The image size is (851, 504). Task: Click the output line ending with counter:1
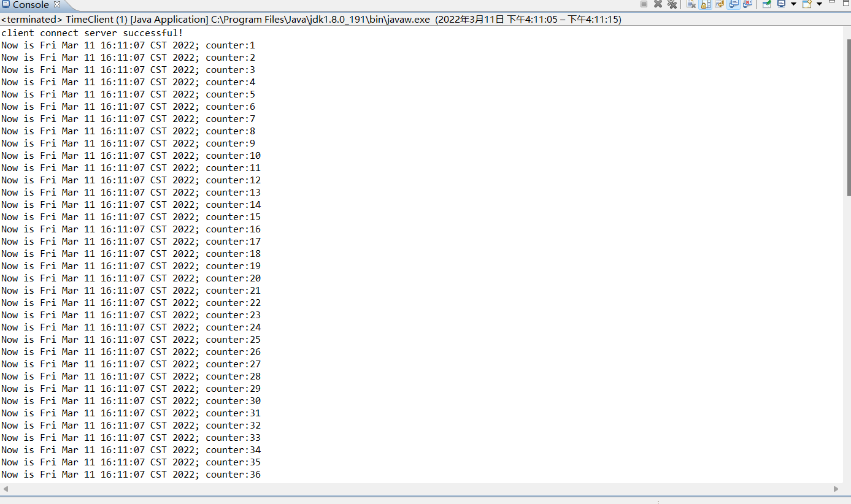point(128,45)
